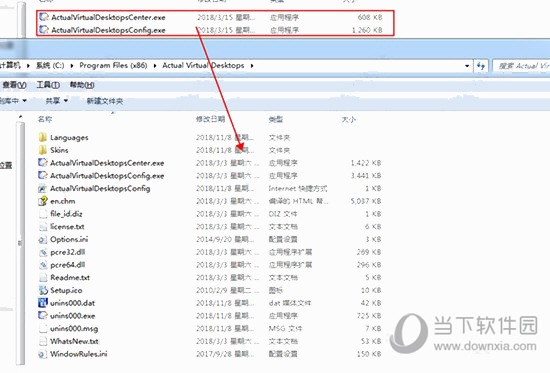Select the unins000.msg file name
Image resolution: width=550 pixels, height=373 pixels.
74,328
